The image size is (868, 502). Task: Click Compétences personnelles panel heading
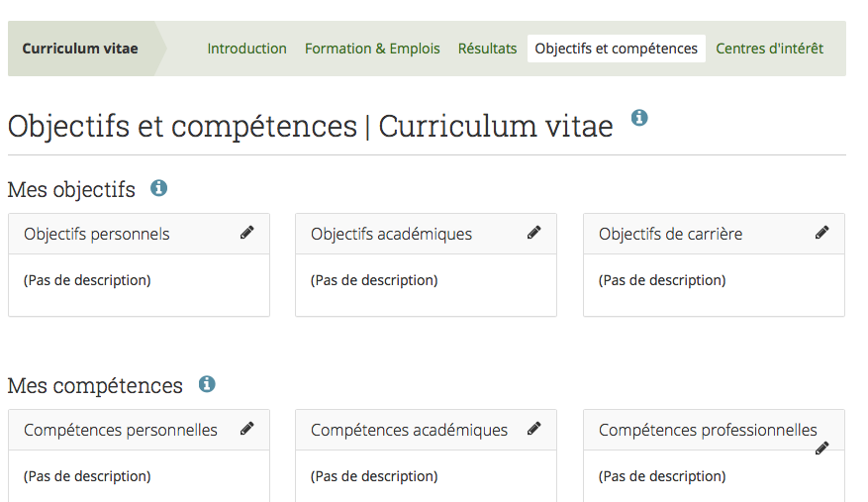pyautogui.click(x=121, y=431)
